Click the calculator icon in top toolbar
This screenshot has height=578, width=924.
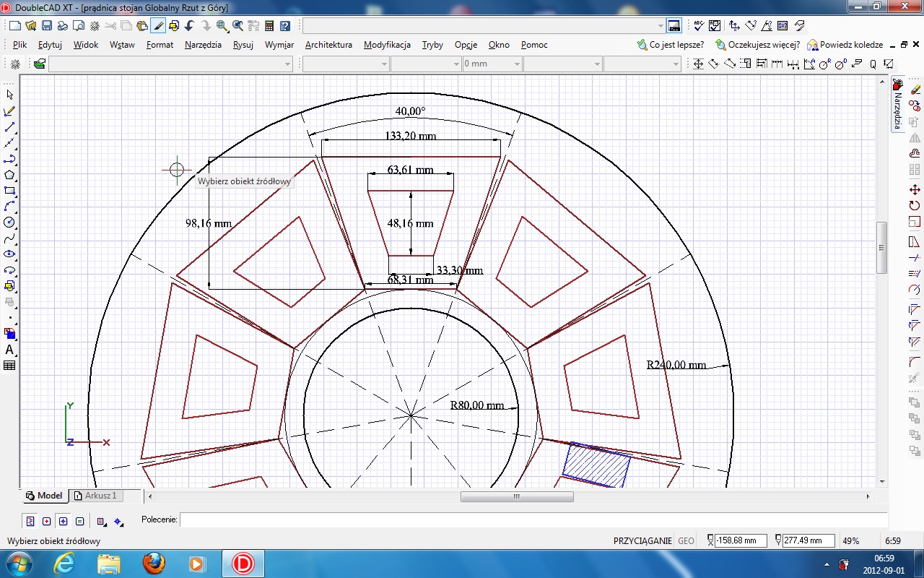269,26
